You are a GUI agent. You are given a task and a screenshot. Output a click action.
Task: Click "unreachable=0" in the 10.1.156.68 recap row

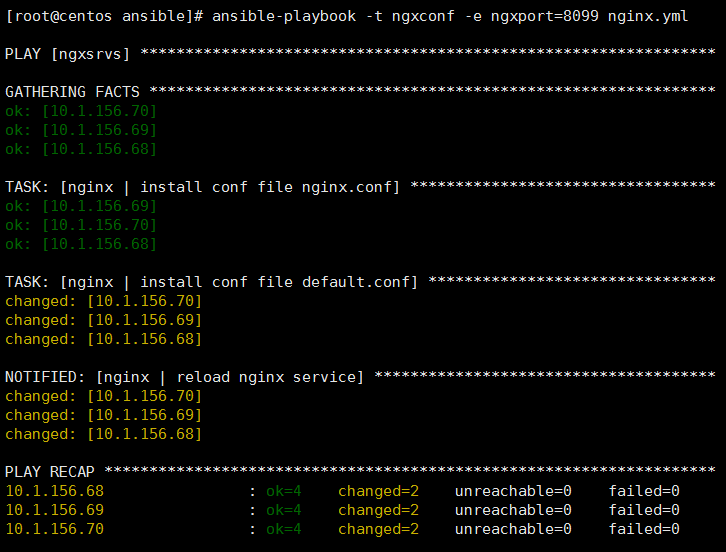click(x=513, y=491)
